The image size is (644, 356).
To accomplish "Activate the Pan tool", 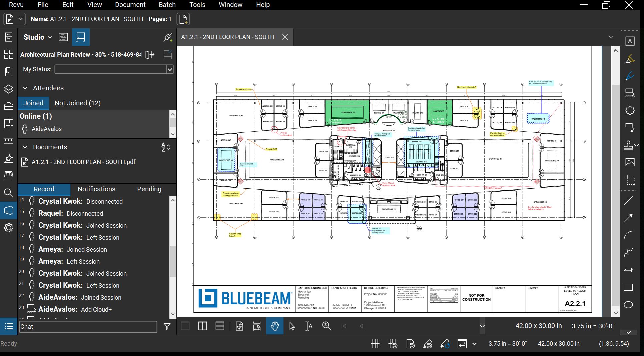I will pos(274,326).
